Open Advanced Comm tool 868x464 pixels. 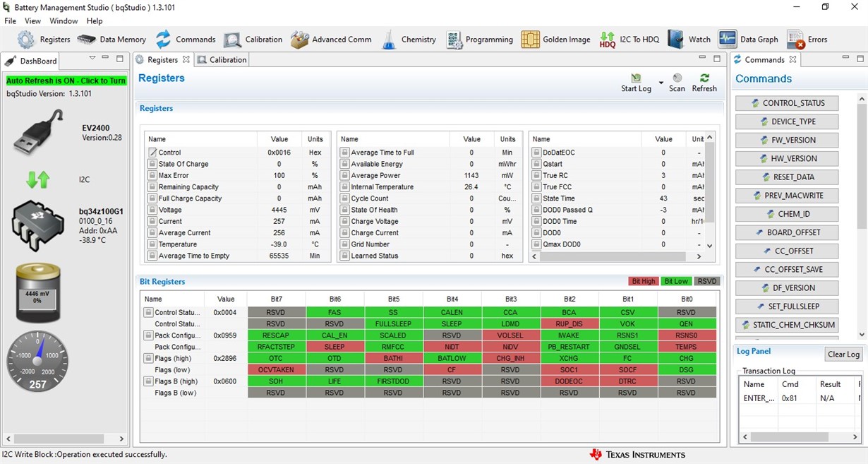pos(300,40)
